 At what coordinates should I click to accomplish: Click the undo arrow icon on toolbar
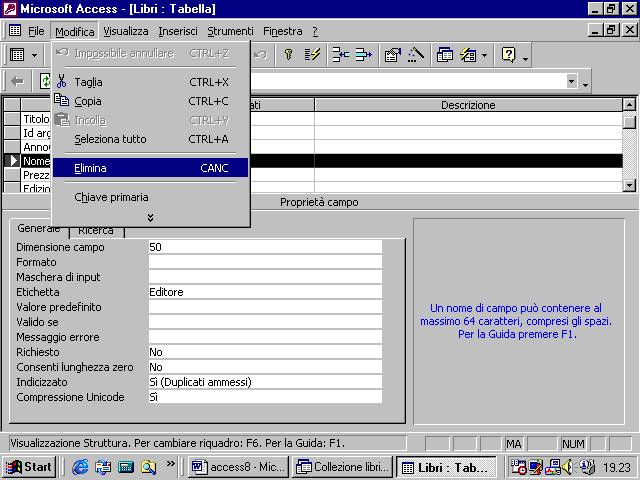260,54
